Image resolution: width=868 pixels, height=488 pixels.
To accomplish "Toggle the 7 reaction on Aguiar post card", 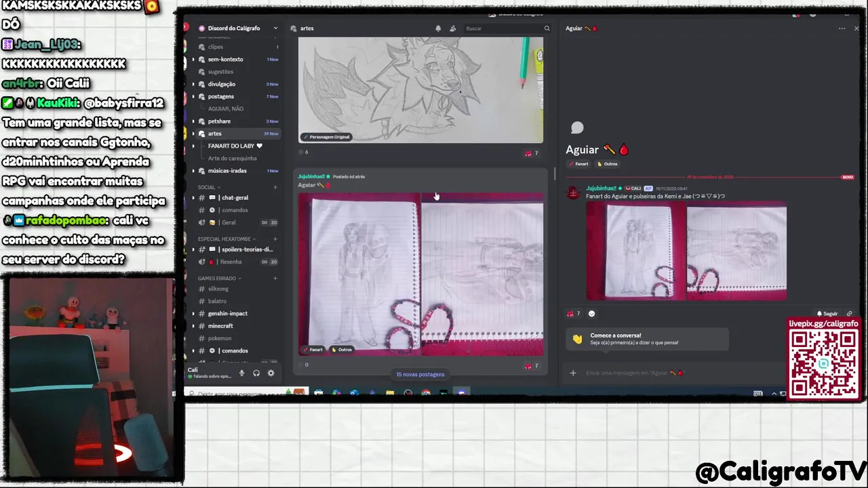I will pos(532,365).
